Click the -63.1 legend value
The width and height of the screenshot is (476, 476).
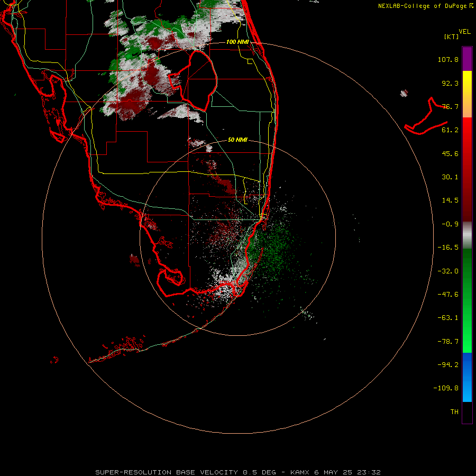448,318
